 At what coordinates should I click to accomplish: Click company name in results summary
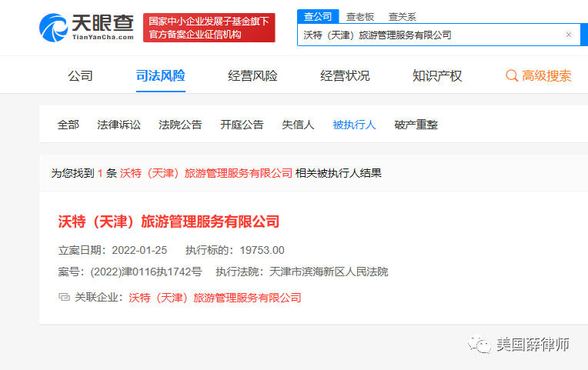205,173
